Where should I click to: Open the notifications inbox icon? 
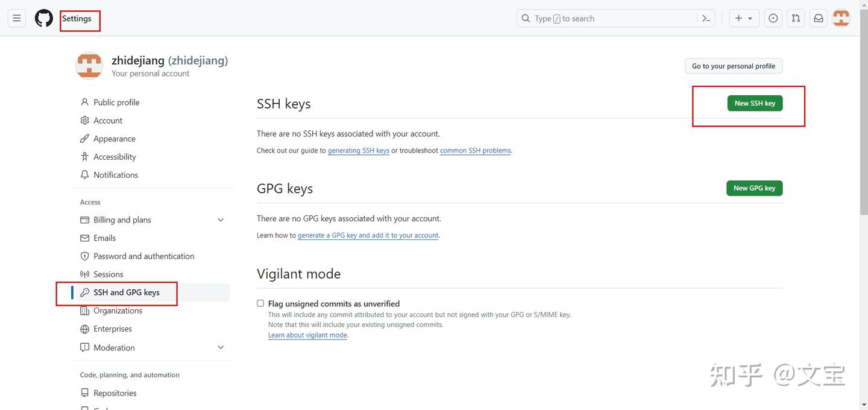(x=819, y=19)
